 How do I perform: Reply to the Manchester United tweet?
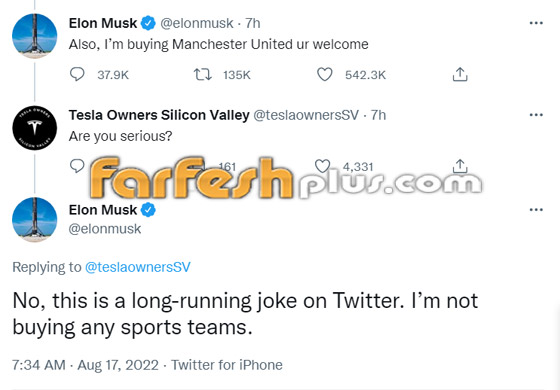77,74
